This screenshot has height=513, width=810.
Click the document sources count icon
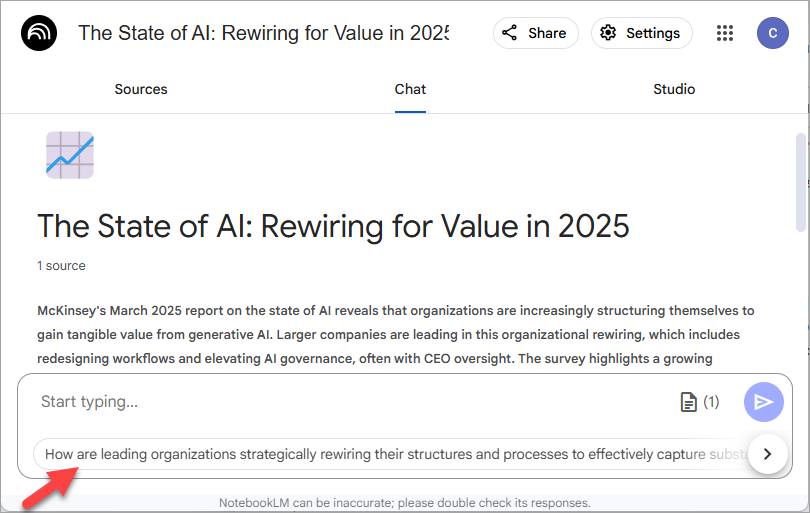point(700,402)
